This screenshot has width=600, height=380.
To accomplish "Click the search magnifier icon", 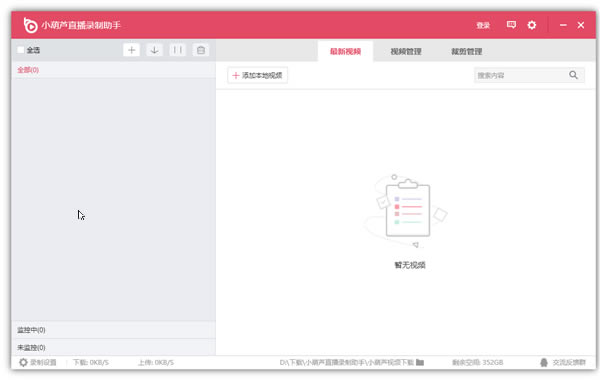I will (573, 75).
